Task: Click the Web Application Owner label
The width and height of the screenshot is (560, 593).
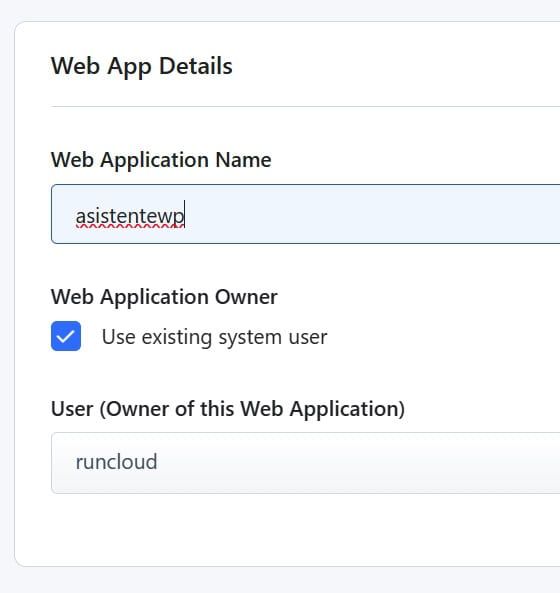Action: [164, 297]
